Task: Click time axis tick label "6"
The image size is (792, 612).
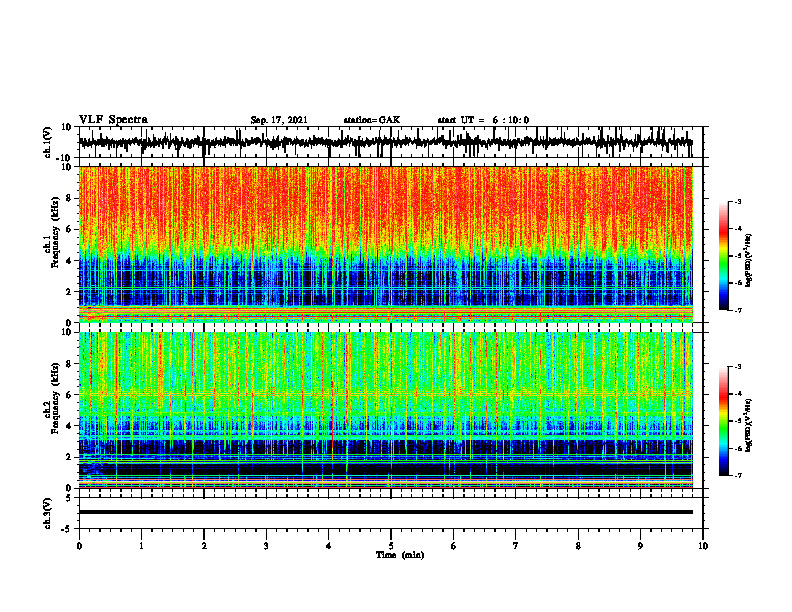Action: (x=454, y=546)
